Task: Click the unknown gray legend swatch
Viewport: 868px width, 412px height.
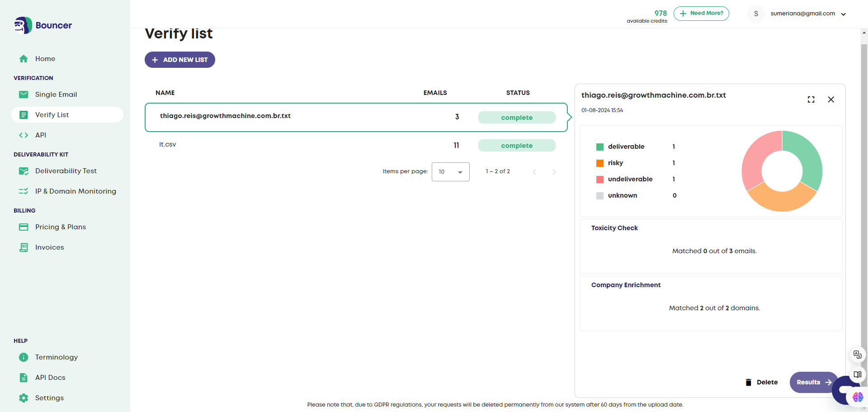Action: coord(600,196)
